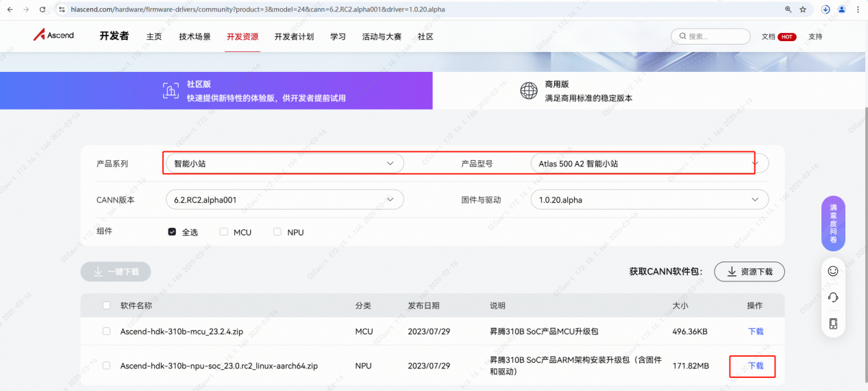This screenshot has height=391, width=868.
Task: Click the 496.36KB size value
Action: (x=691, y=331)
